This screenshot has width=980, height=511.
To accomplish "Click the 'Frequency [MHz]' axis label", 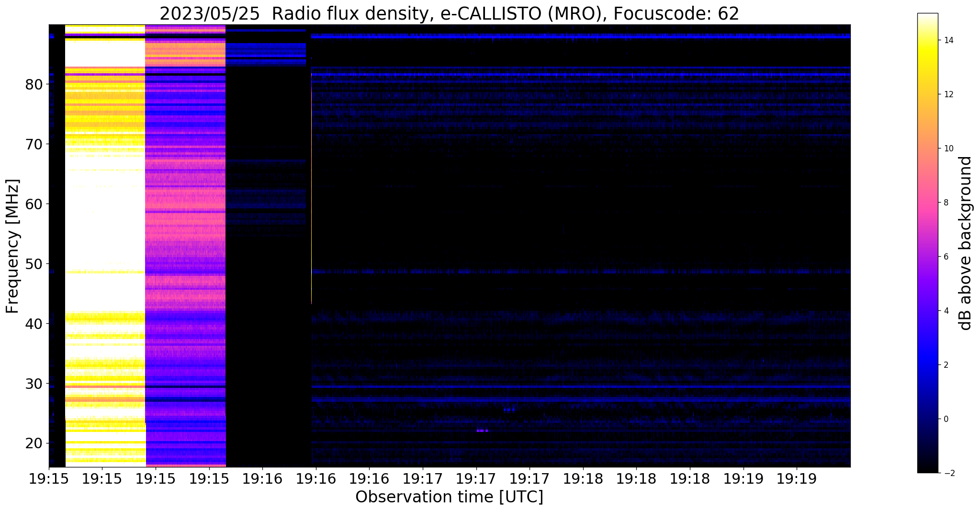I will 13,246.
